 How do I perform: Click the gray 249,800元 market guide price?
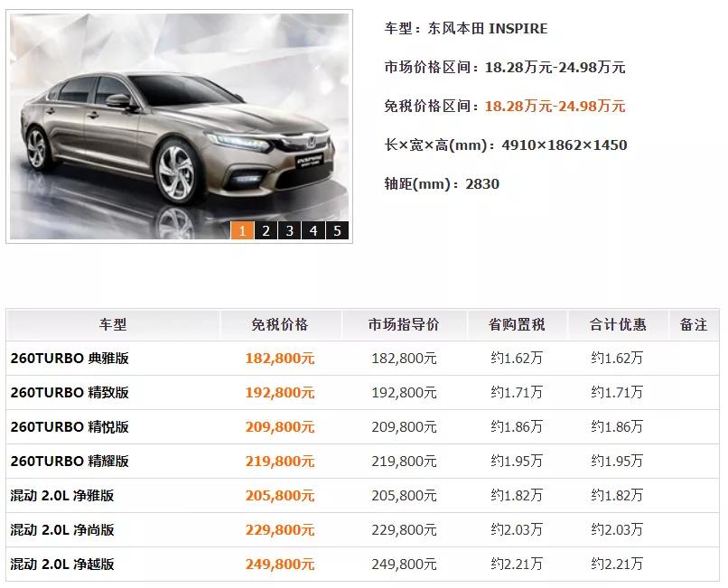(404, 565)
